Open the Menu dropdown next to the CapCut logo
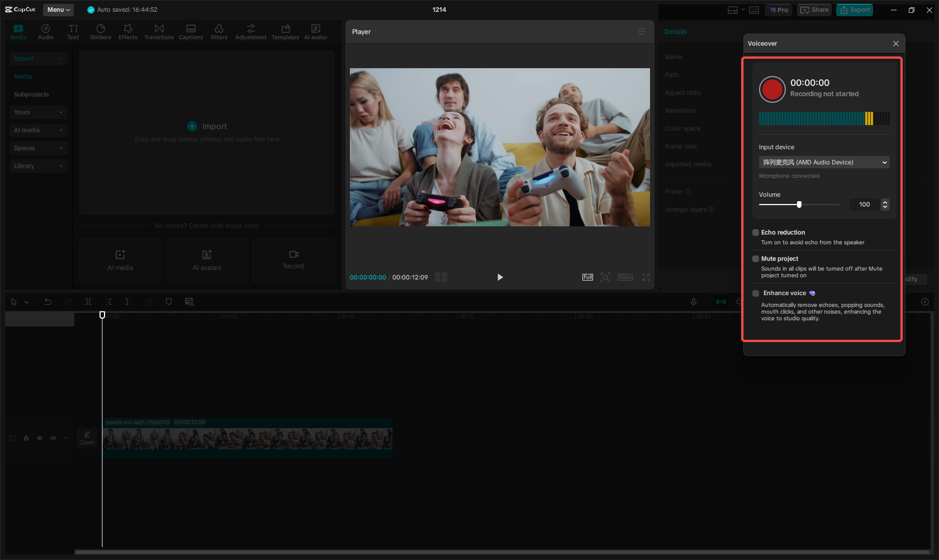This screenshot has height=560, width=939. click(x=58, y=10)
